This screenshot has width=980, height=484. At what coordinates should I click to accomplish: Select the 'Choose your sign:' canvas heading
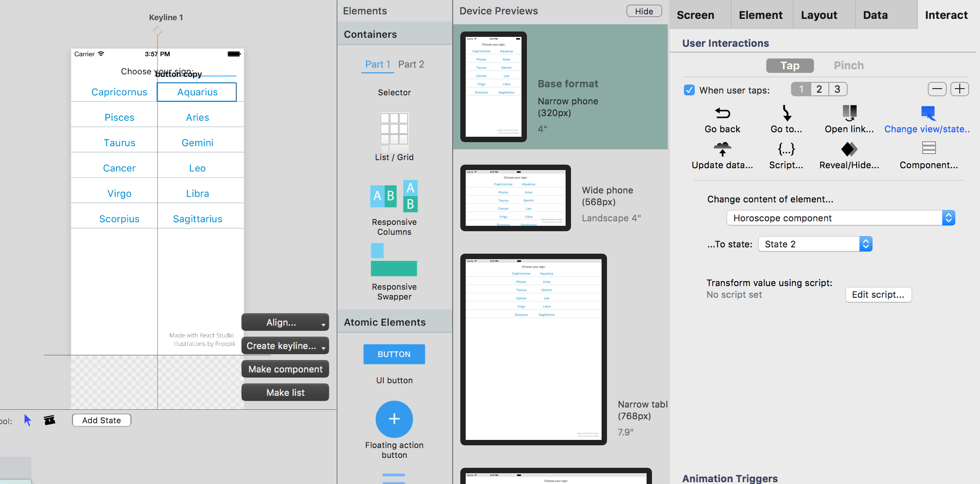pos(157,72)
